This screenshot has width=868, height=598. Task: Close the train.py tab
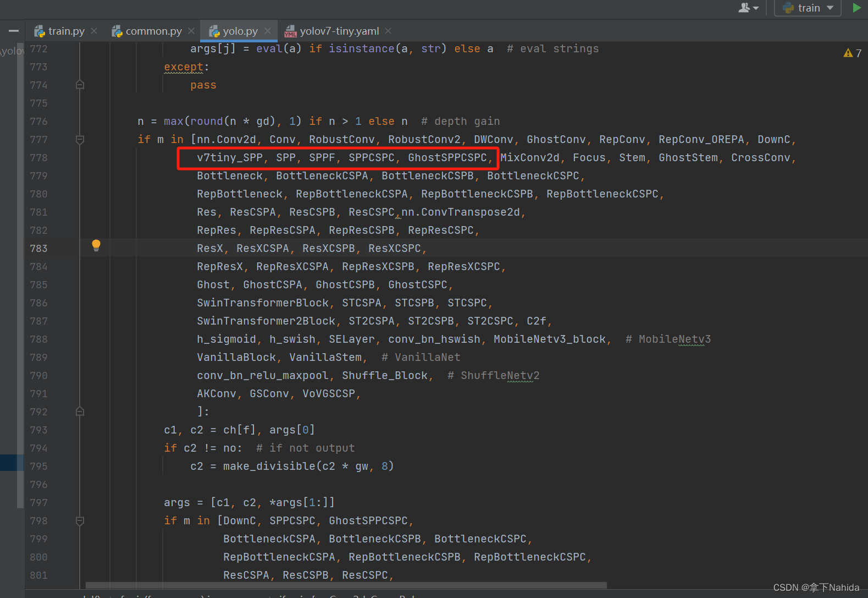pyautogui.click(x=94, y=31)
